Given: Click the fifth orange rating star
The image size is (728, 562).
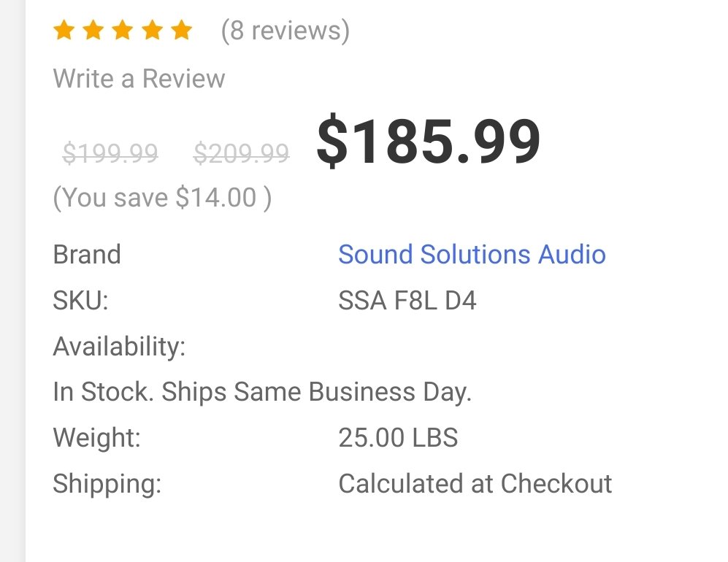Looking at the screenshot, I should 181,31.
